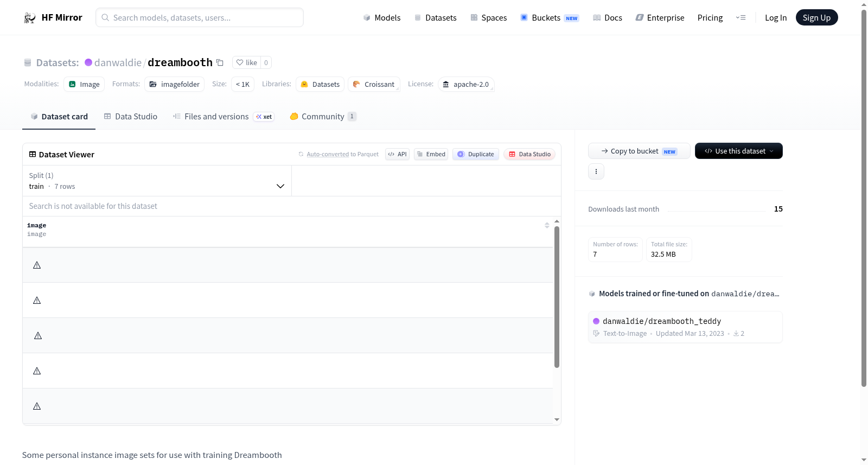Viewport: 868px width, 465px height.
Task: Open Use this dataset dropdown
Action: click(739, 151)
